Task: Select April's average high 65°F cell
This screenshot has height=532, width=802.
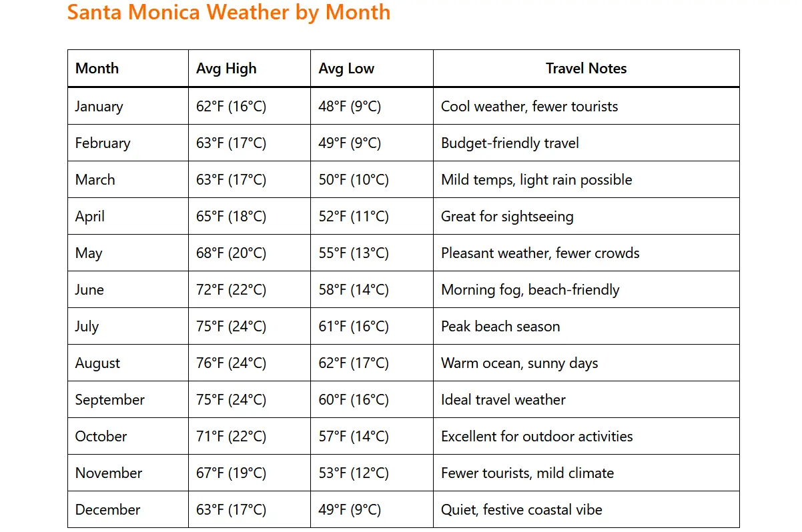Action: (x=231, y=216)
